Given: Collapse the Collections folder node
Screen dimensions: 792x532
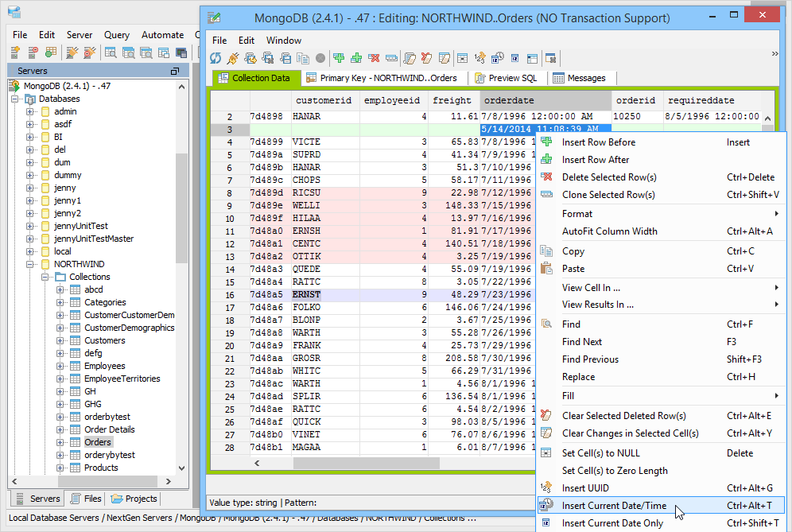Looking at the screenshot, I should click(x=45, y=277).
